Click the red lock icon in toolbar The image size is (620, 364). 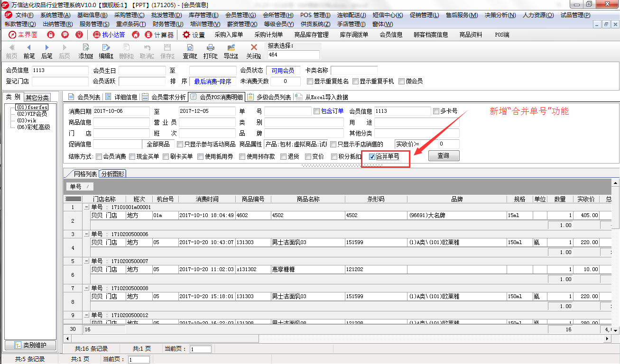(51, 35)
